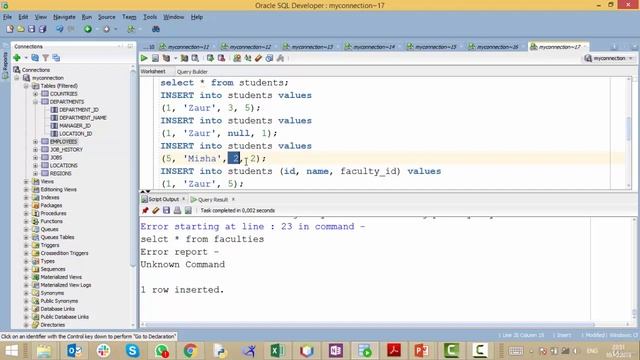Viewport: 640px width, 360px height.
Task: Click the Commit icon in worksheet toolbar
Action: (210, 58)
